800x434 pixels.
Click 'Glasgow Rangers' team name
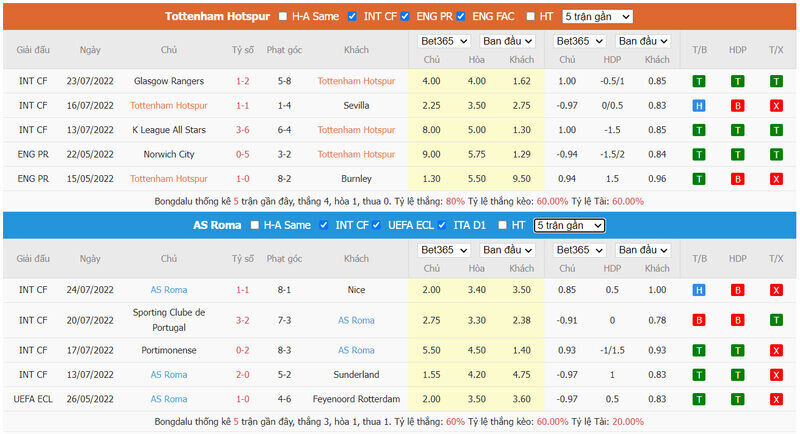pos(168,81)
